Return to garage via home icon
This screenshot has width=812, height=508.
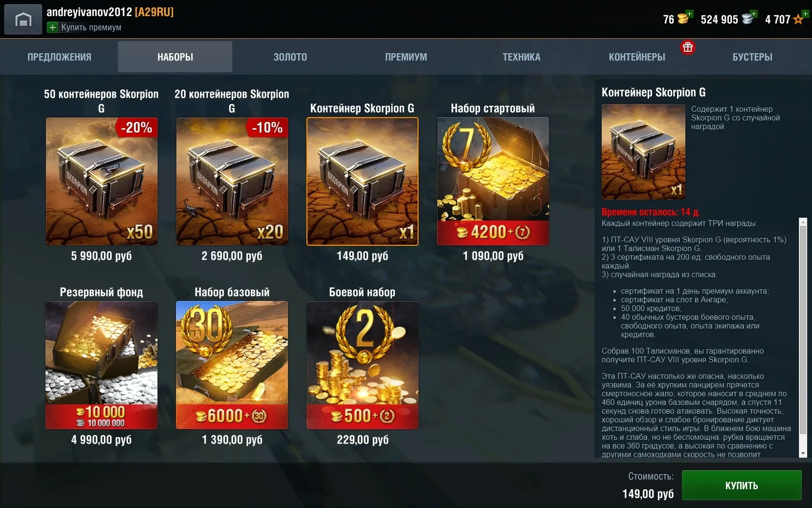pyautogui.click(x=23, y=19)
